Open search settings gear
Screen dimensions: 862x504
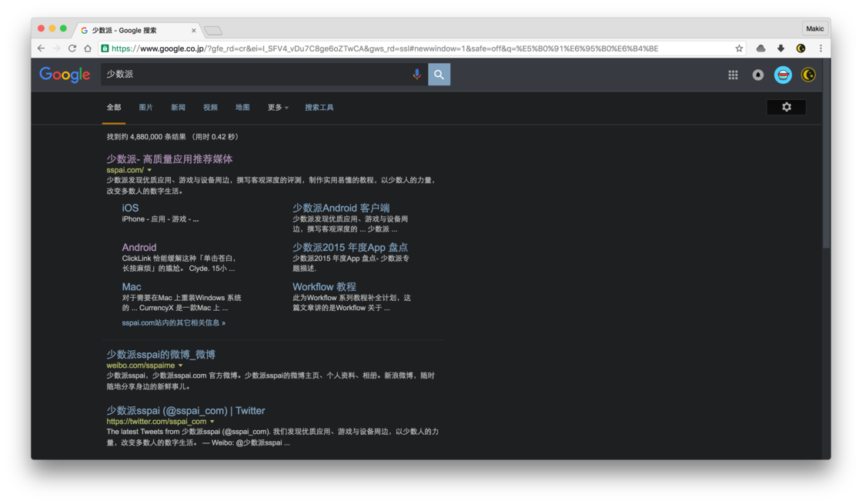(787, 107)
